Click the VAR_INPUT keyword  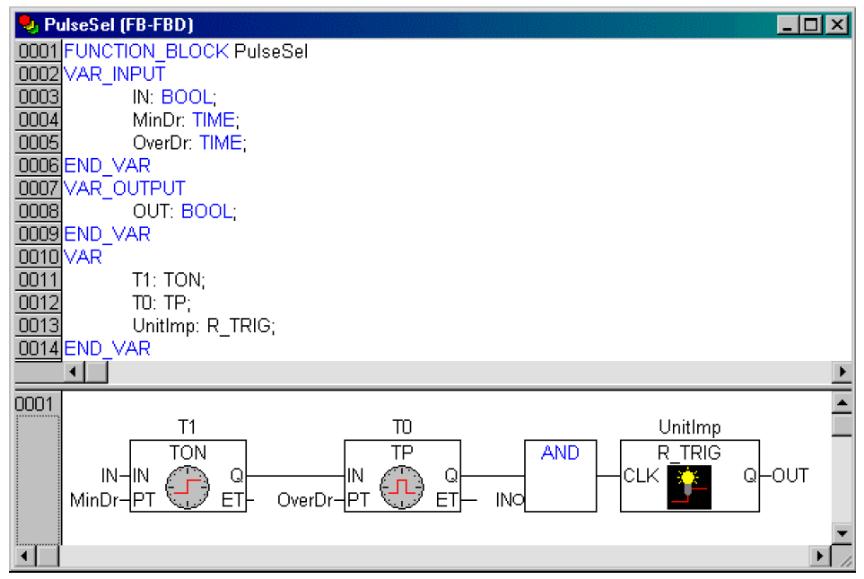(115, 74)
